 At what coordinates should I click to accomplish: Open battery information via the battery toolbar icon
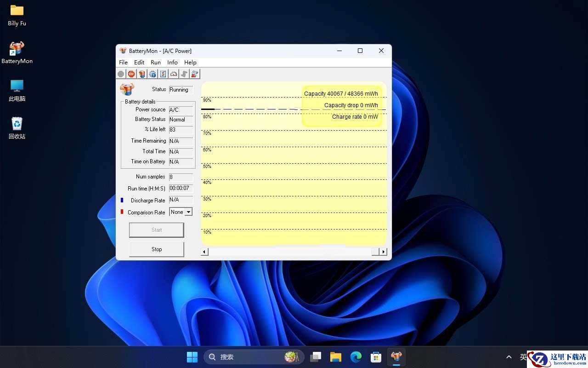pyautogui.click(x=142, y=74)
